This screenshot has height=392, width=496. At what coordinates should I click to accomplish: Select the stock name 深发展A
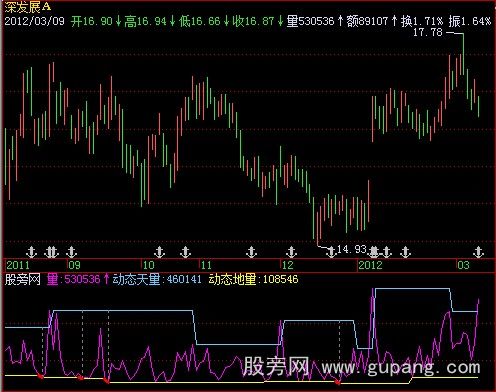[28, 6]
